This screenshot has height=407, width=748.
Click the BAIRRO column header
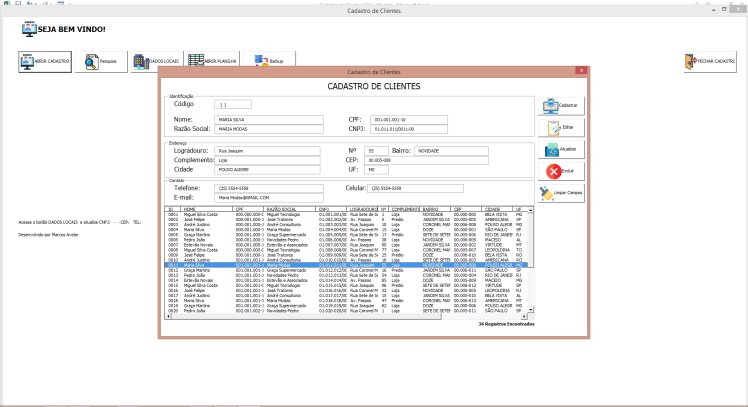(x=435, y=209)
